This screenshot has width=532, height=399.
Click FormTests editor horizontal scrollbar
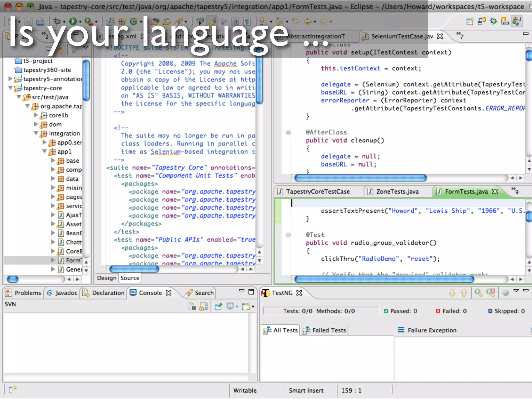(x=384, y=279)
